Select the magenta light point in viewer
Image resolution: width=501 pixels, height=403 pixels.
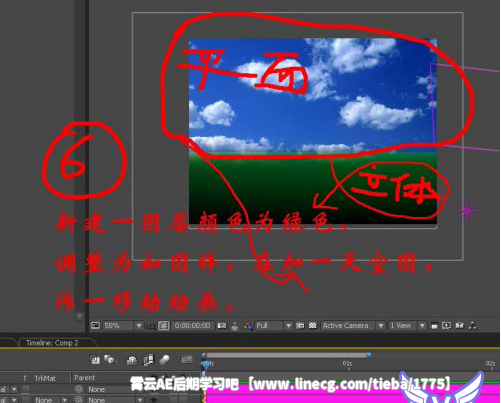(x=468, y=211)
